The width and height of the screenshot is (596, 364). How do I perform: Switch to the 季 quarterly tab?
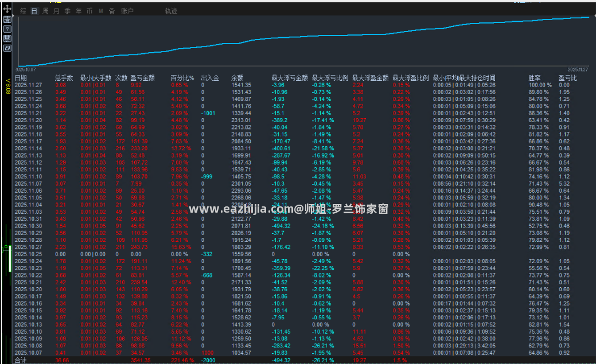point(67,11)
